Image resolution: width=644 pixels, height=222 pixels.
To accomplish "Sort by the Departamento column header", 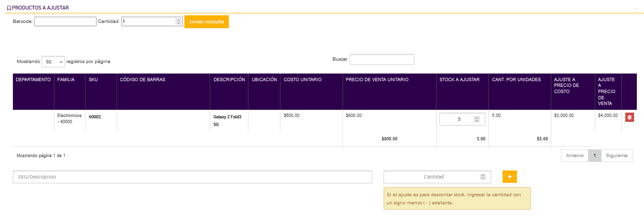I will pos(33,80).
